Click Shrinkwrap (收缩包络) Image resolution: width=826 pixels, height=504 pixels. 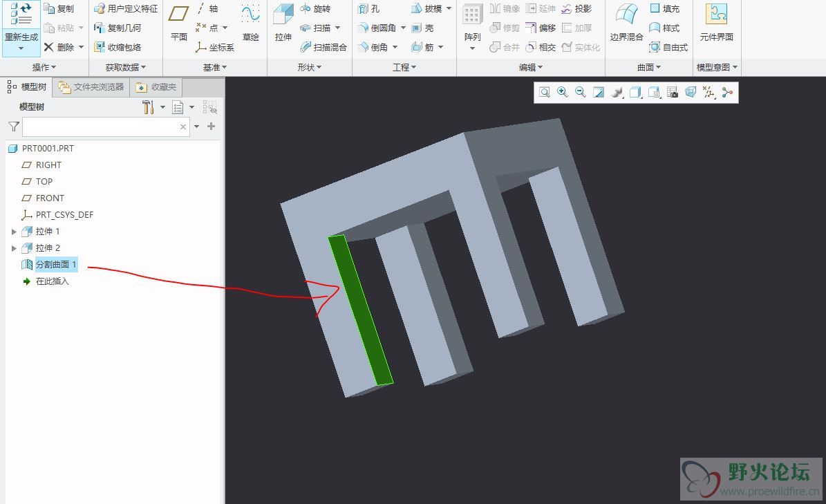click(x=118, y=48)
